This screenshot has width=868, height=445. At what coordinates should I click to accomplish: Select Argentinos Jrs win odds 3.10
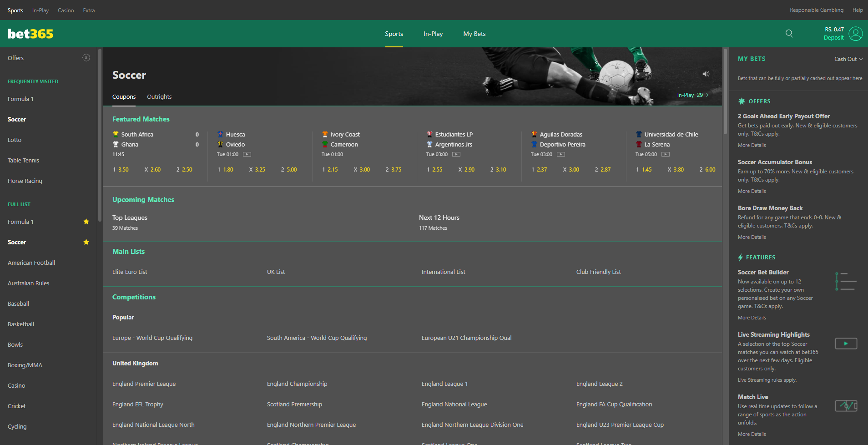coord(498,169)
